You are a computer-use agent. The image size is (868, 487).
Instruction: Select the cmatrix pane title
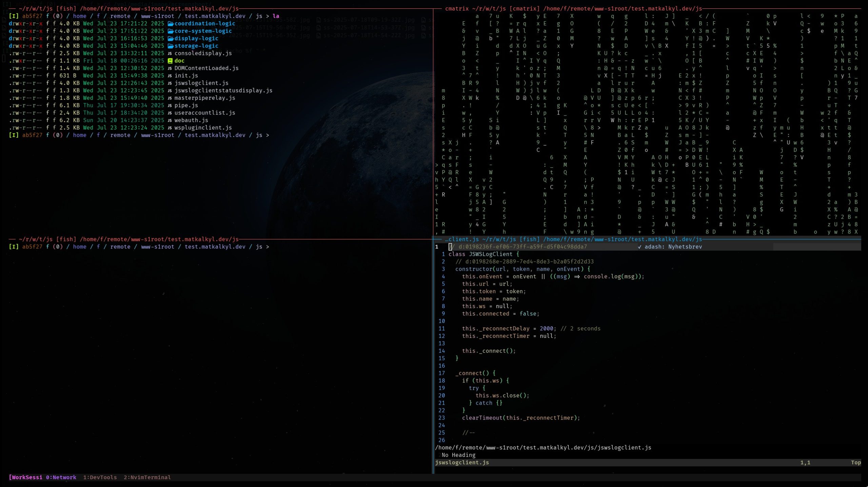(x=574, y=9)
